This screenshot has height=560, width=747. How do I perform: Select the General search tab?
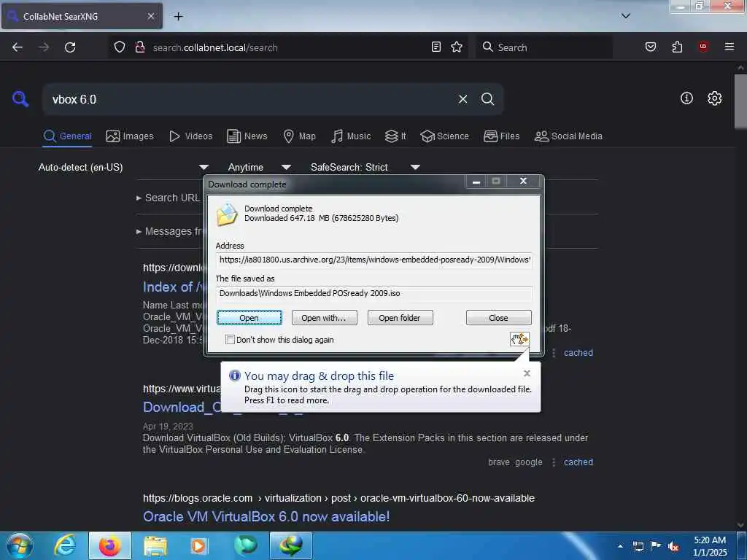click(x=67, y=136)
